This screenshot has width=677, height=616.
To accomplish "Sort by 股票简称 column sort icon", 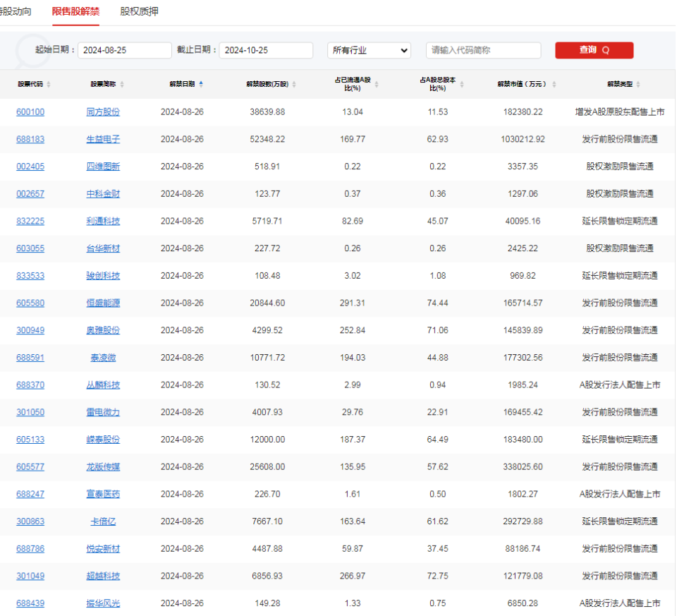I will (x=121, y=84).
